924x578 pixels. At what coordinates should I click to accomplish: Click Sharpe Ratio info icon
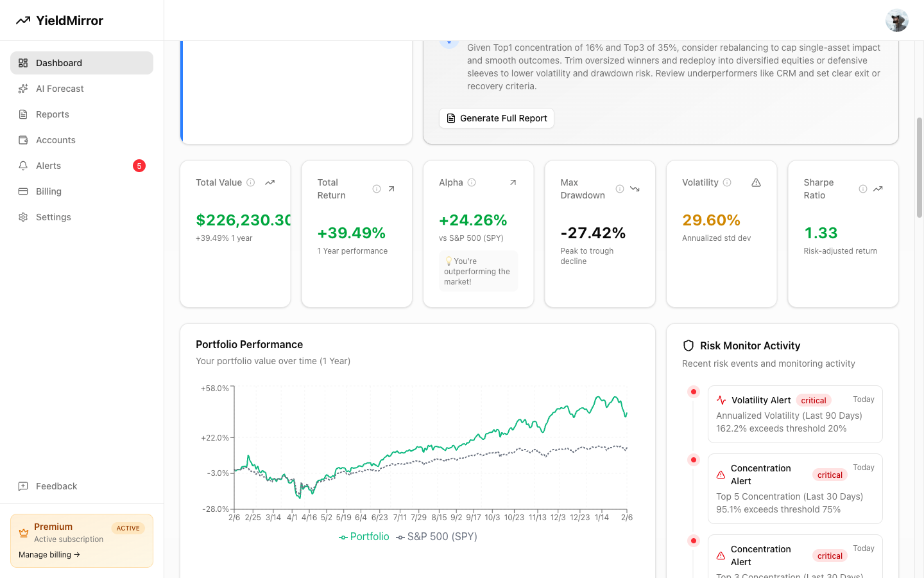863,189
